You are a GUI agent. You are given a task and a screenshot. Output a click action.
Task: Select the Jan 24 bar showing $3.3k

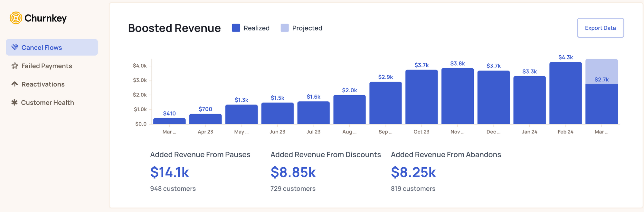tap(529, 100)
